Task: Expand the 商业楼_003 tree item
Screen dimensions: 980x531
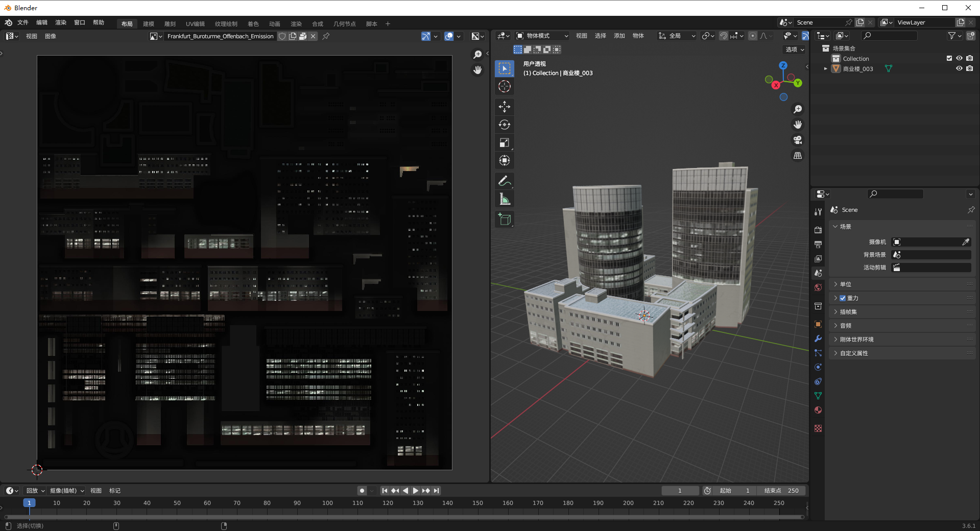Action: point(825,68)
